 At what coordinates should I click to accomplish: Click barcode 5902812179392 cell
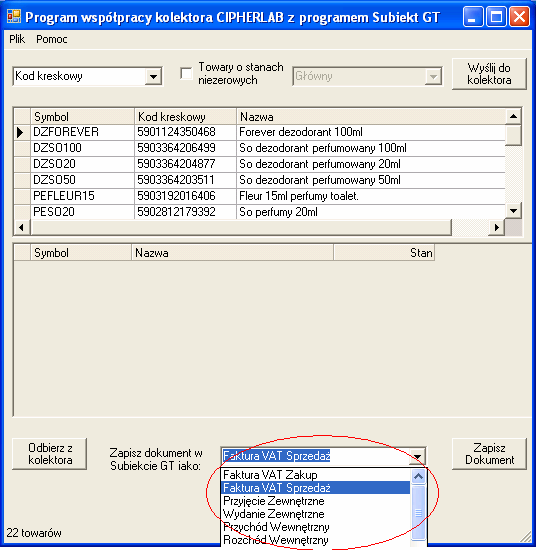[185, 212]
